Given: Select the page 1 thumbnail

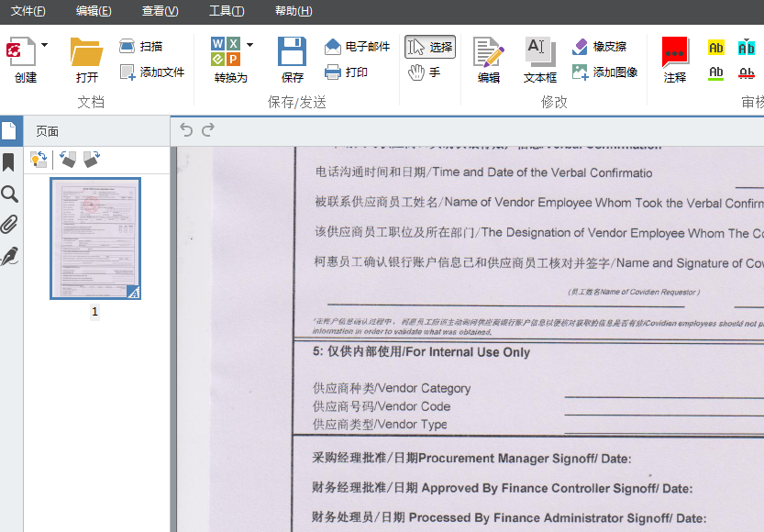Looking at the screenshot, I should pyautogui.click(x=94, y=238).
